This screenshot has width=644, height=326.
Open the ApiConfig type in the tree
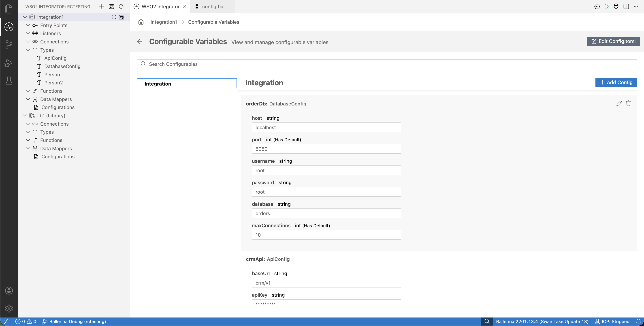pos(55,58)
